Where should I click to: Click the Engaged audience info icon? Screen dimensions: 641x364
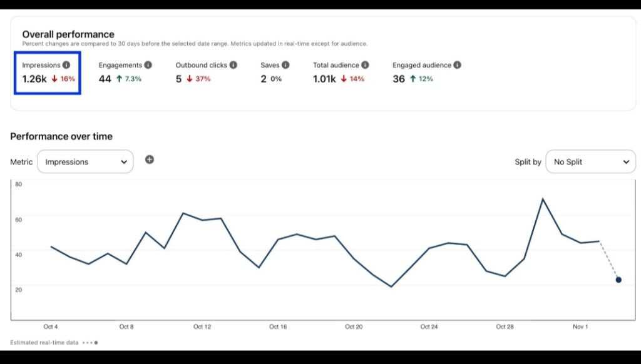457,64
